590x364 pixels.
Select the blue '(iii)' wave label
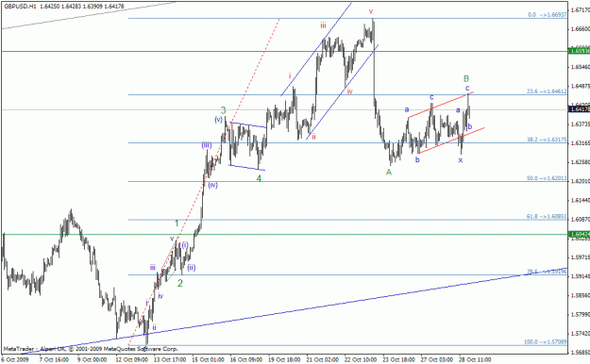click(x=207, y=145)
